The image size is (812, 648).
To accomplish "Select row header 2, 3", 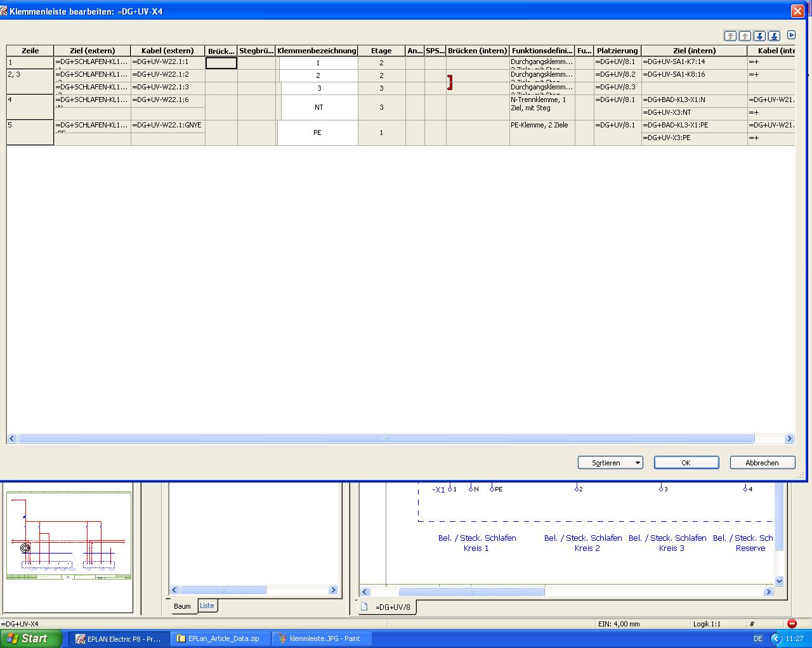I will (30, 82).
